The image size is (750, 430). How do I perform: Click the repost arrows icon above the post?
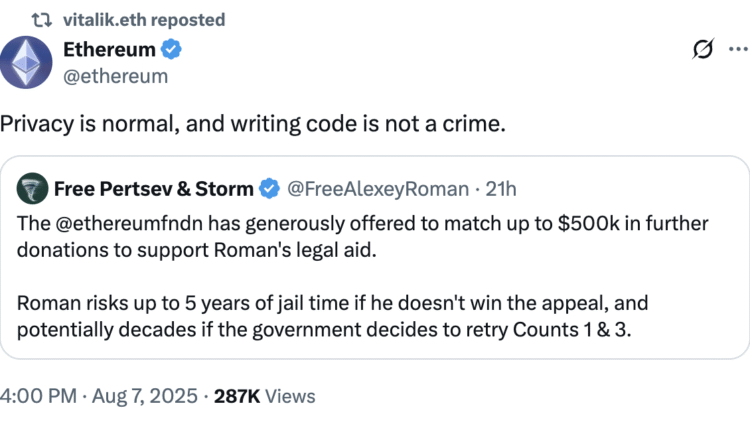(x=42, y=20)
